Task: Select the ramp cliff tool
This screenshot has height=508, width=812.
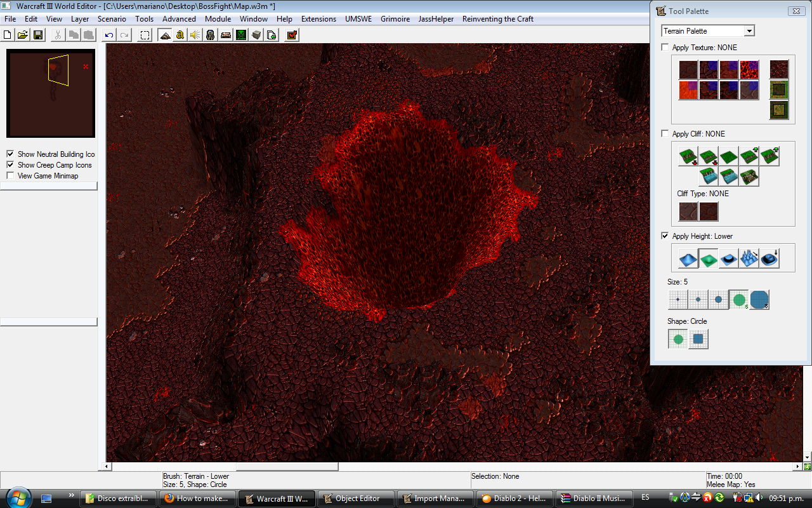Action: (x=749, y=177)
